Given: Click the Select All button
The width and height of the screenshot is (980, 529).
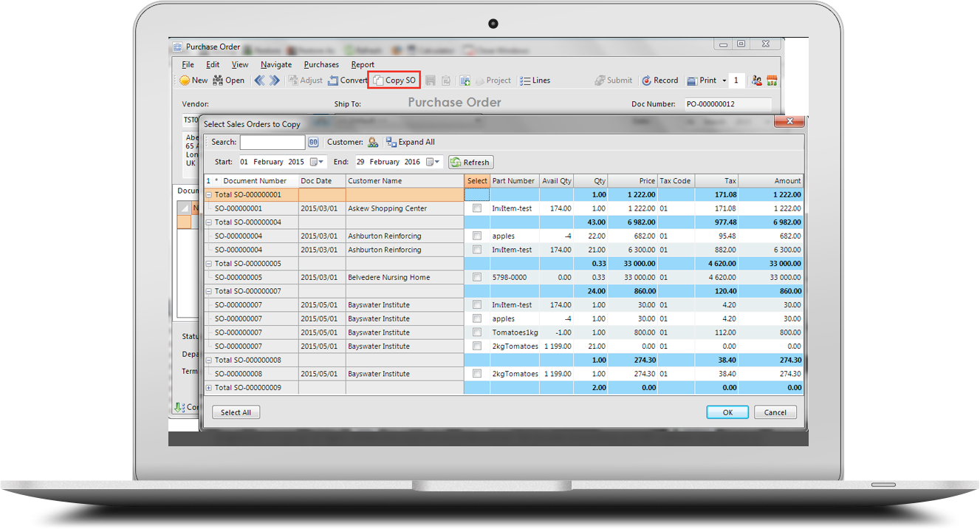Looking at the screenshot, I should click(x=236, y=412).
